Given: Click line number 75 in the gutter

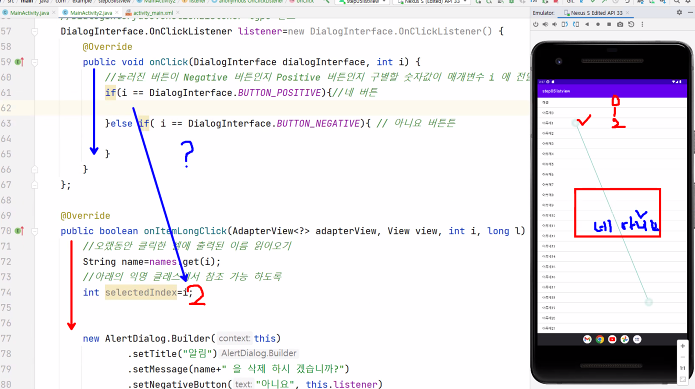Looking at the screenshot, I should 6,308.
